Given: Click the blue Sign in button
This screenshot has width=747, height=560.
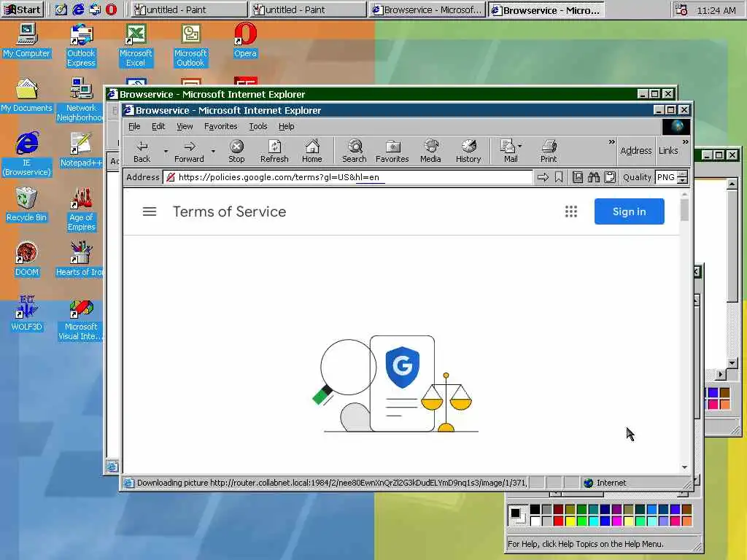Looking at the screenshot, I should 629,211.
